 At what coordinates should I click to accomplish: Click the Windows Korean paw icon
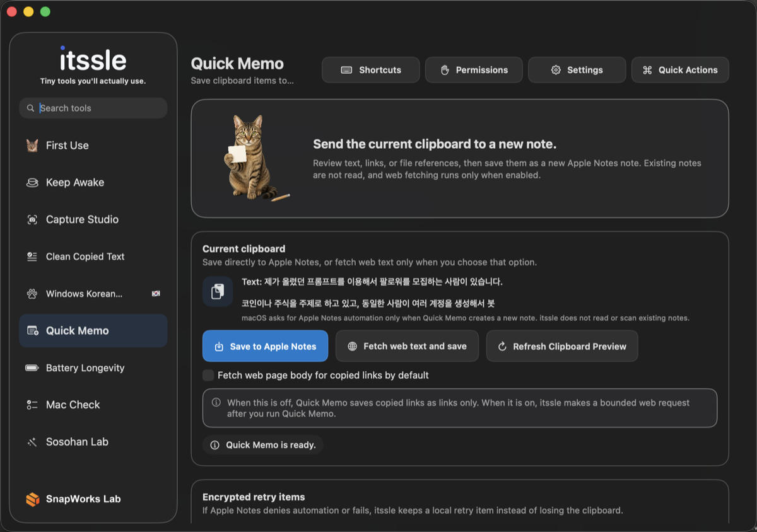pos(32,294)
